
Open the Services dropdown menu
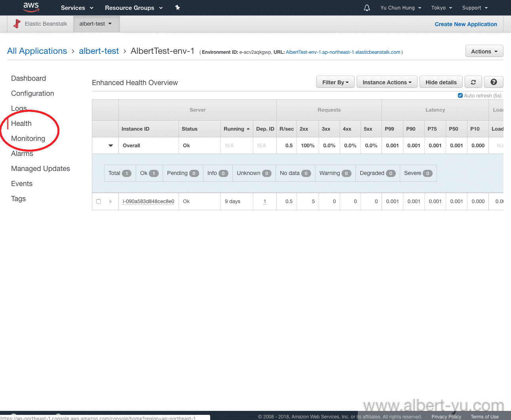pos(77,8)
